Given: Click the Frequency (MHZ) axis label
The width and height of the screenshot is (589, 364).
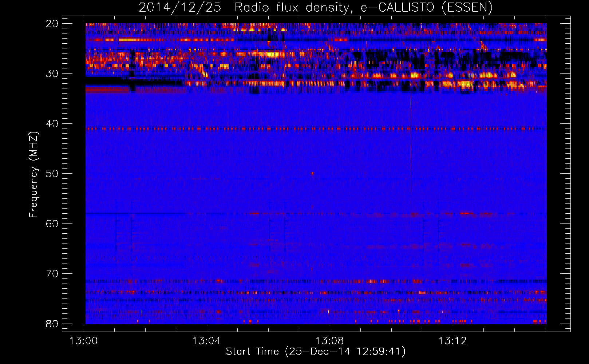Looking at the screenshot, I should (x=33, y=174).
